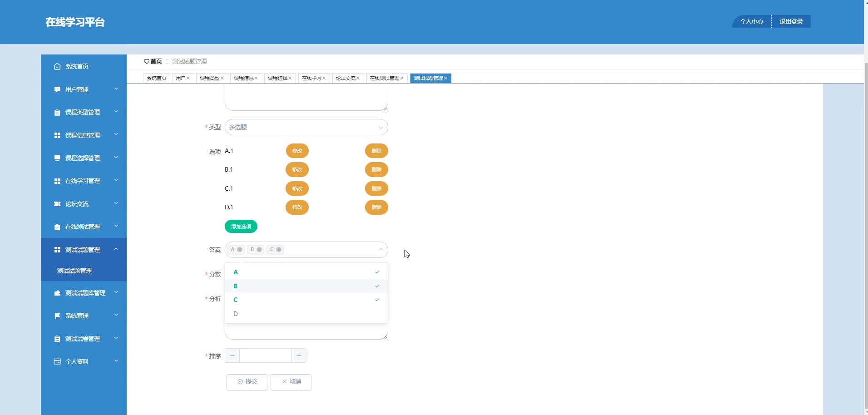This screenshot has height=415, width=868.
Task: Collapse the 答案 dropdown arrow
Action: click(x=381, y=249)
